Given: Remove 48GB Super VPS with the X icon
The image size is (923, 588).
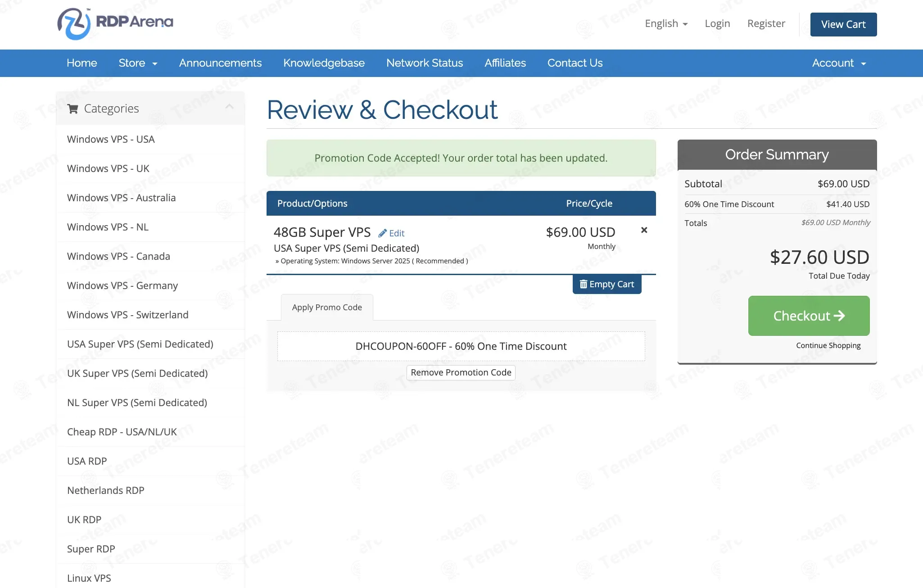Looking at the screenshot, I should point(644,230).
